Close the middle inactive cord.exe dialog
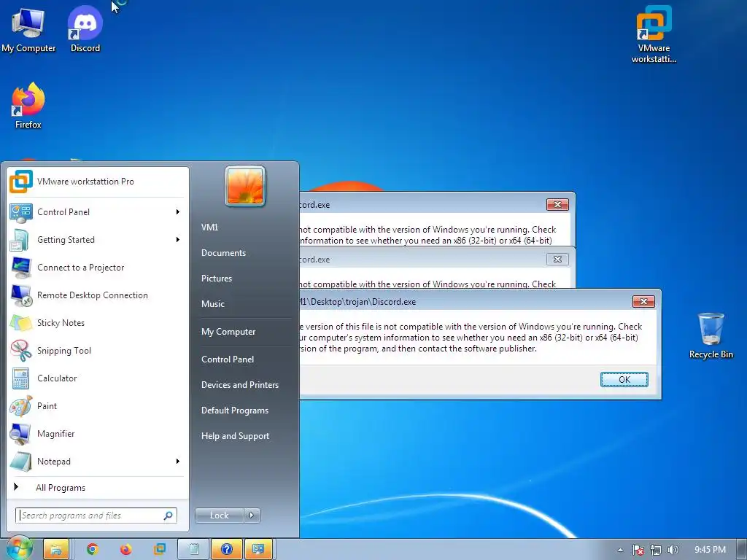747x560 pixels. 557,260
